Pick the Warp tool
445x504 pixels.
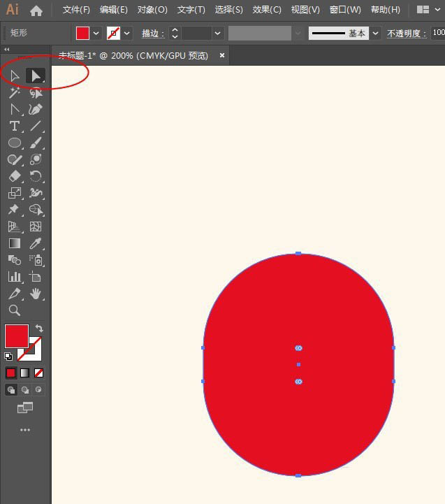click(x=36, y=193)
